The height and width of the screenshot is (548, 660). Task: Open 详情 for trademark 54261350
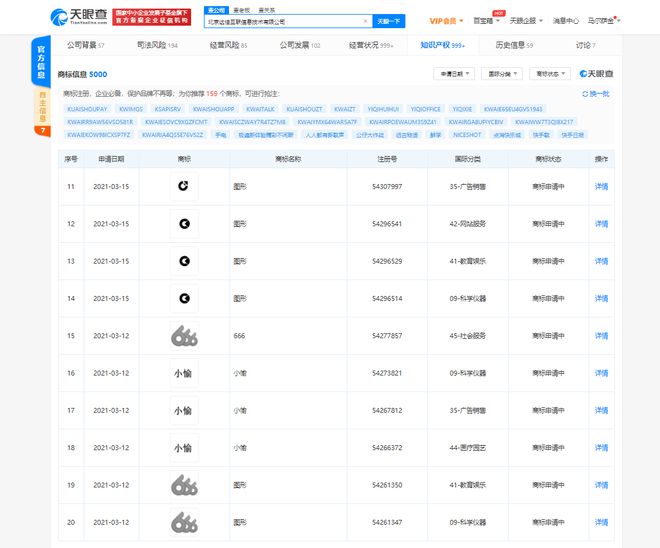coord(601,485)
